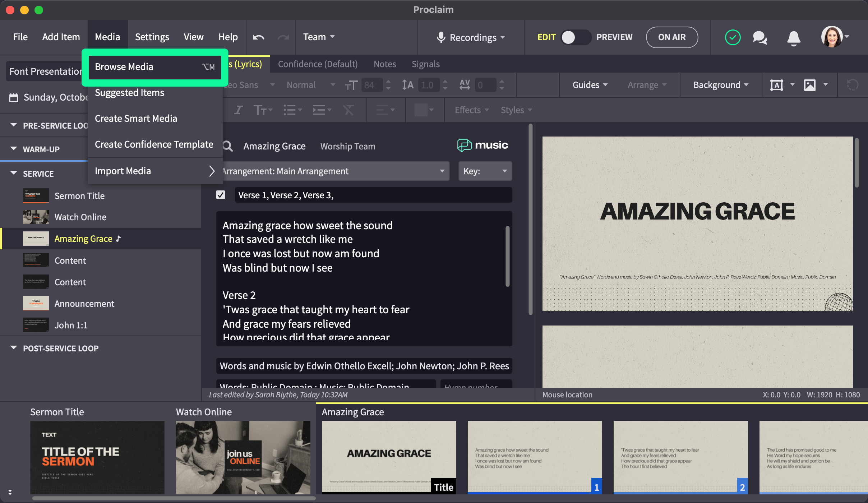Screen dimensions: 868x503
Task: Click the lyrics search magnifier icon
Action: [x=228, y=146]
